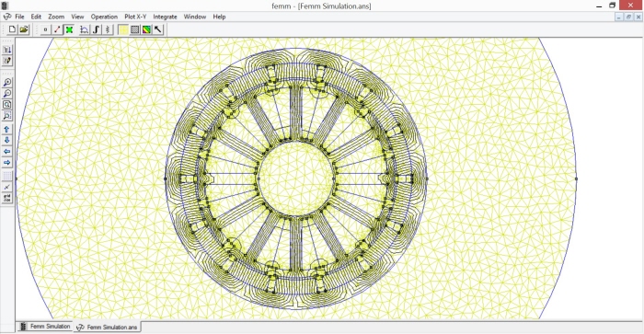Select the green block area mode icon

point(69,29)
